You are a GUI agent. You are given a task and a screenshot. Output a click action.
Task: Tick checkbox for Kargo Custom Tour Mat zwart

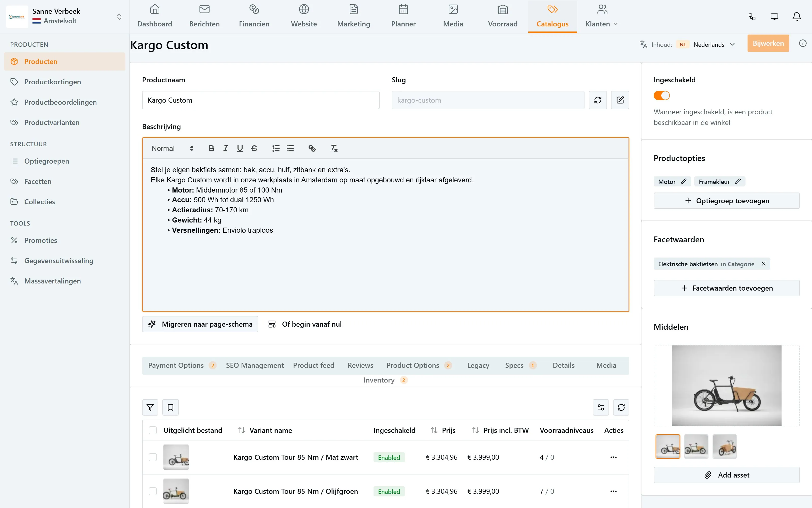[153, 457]
